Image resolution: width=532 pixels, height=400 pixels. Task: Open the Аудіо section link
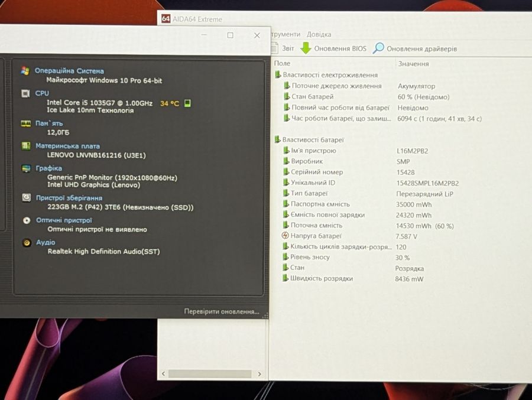click(46, 242)
